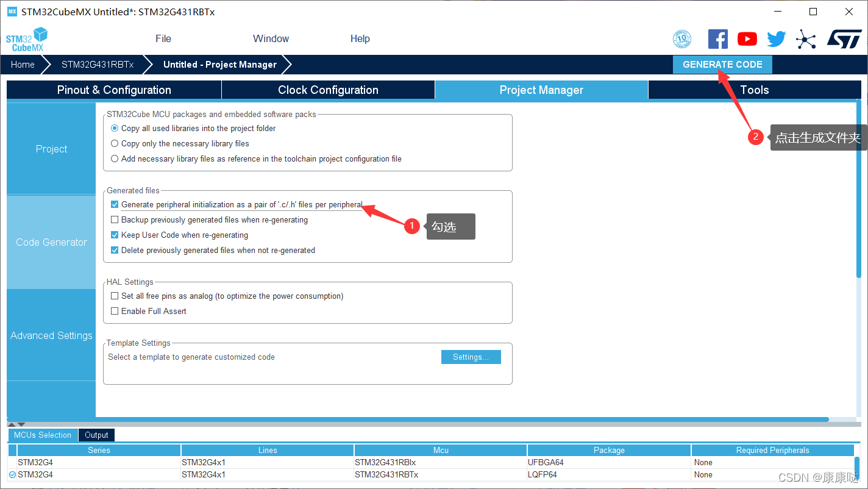Switch to MCUs Selection bottom tab
The height and width of the screenshot is (489, 868).
[x=43, y=435]
